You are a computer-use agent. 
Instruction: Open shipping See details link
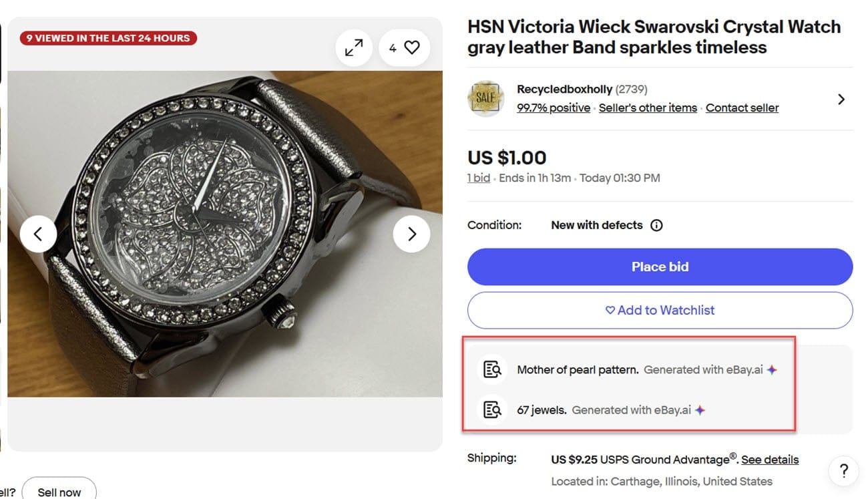click(770, 460)
